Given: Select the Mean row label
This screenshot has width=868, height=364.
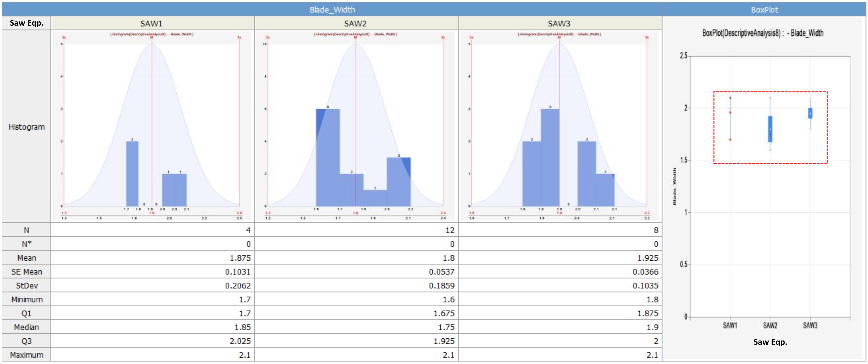Looking at the screenshot, I should point(27,258).
